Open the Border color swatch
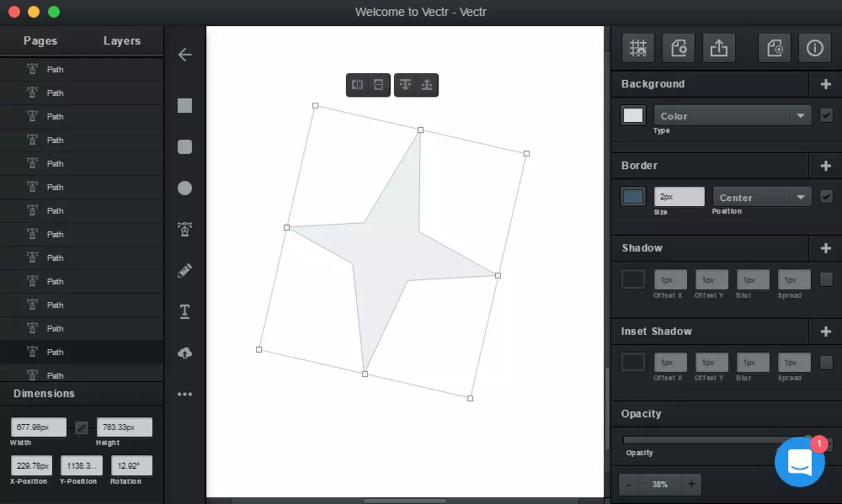Viewport: 842px width, 504px height. 633,197
